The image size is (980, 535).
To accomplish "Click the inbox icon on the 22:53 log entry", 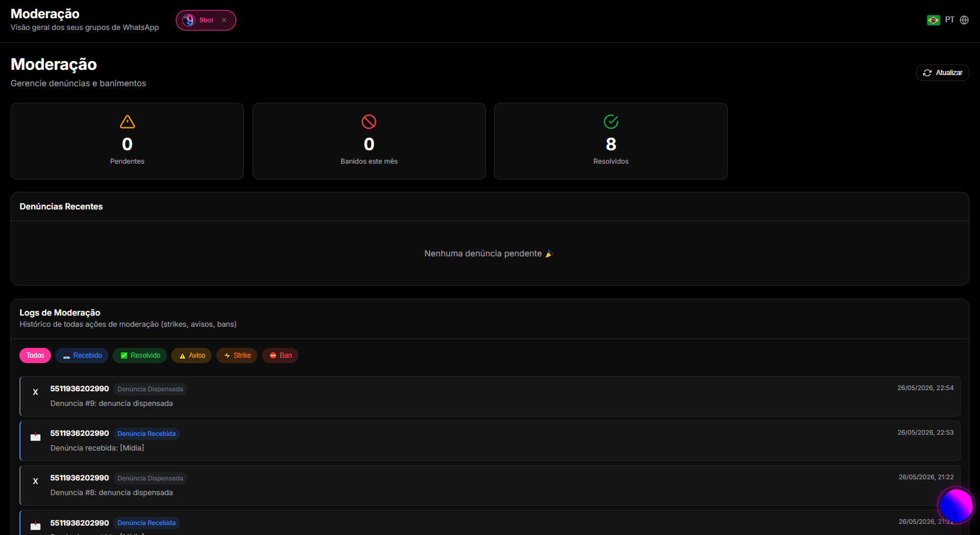I will (x=36, y=436).
